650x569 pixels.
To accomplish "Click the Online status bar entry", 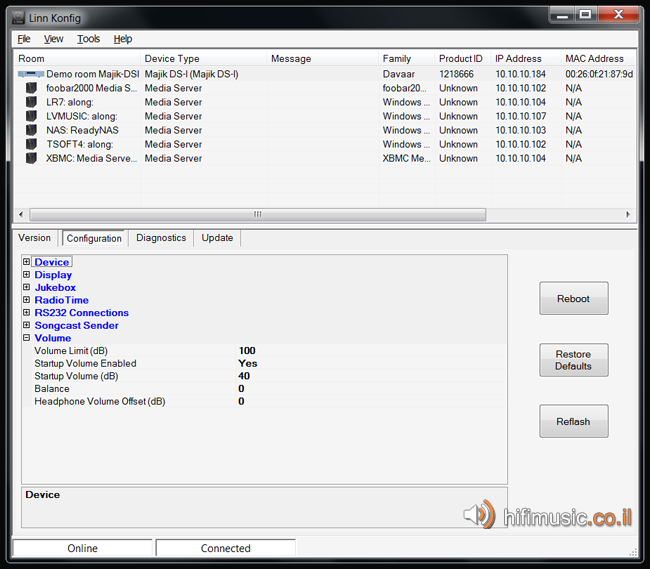I will (82, 548).
